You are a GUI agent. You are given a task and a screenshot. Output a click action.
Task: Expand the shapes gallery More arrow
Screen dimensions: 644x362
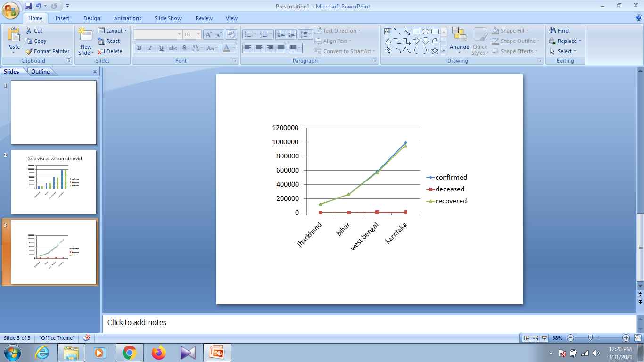point(444,50)
